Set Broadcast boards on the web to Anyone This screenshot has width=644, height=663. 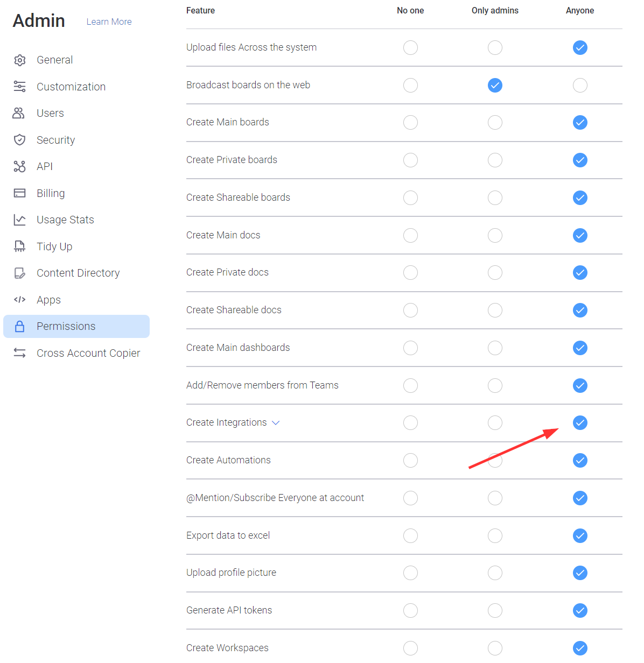point(580,85)
